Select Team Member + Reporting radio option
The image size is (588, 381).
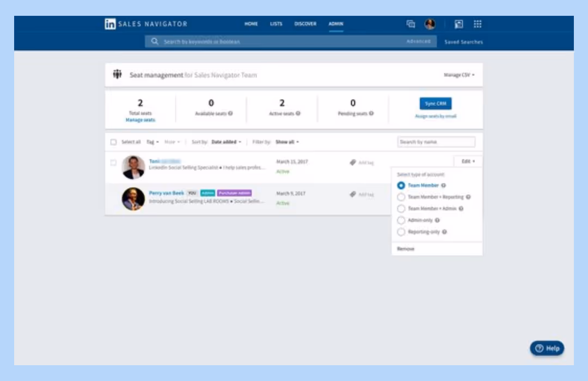(401, 197)
